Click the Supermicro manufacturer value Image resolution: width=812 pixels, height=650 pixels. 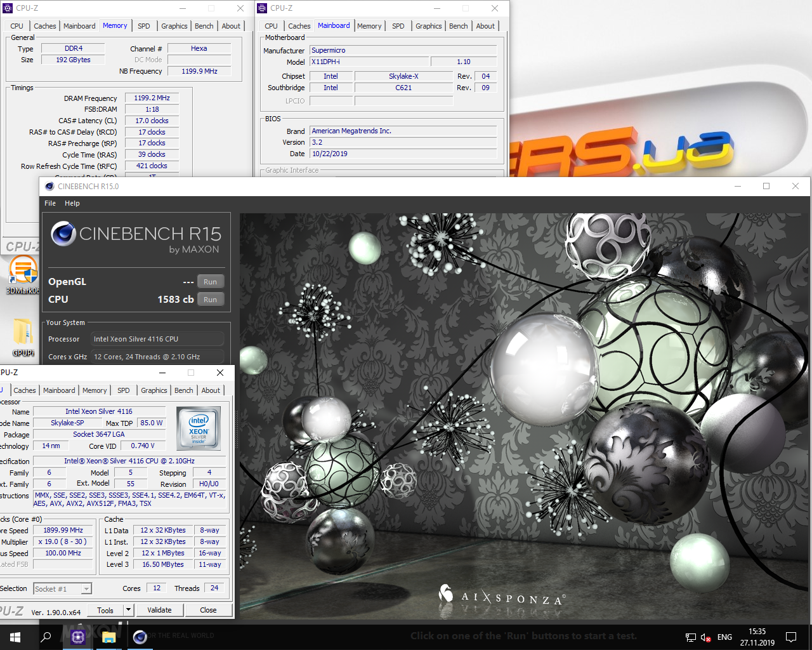403,50
